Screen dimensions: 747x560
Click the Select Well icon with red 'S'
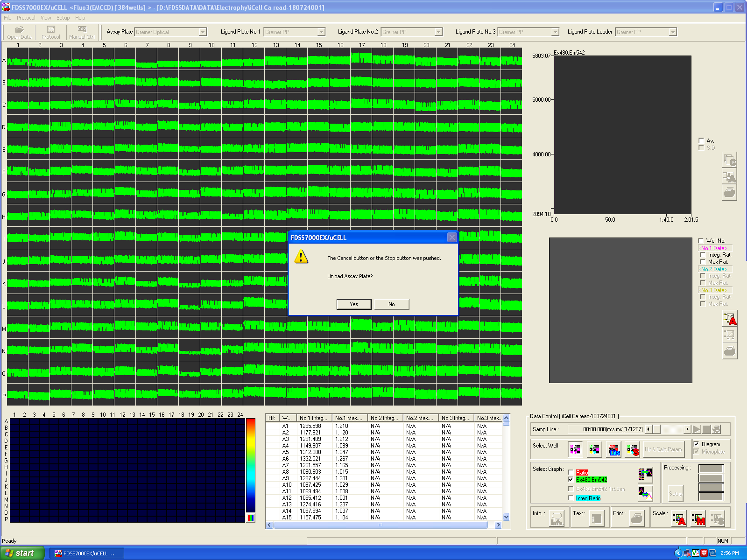633,450
